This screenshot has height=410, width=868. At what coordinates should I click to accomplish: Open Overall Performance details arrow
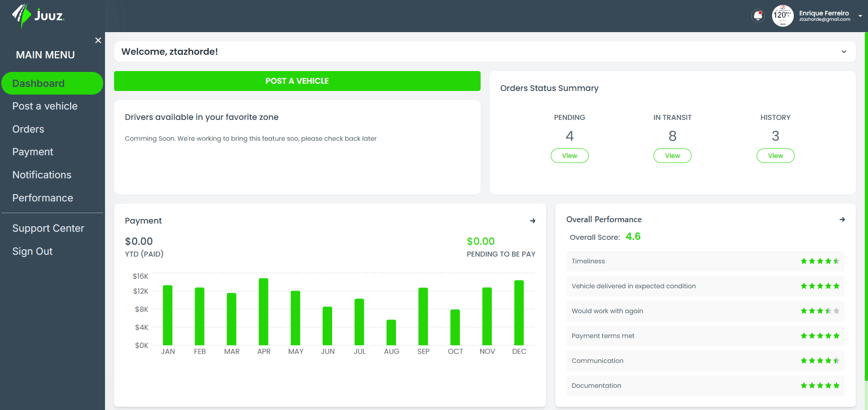click(842, 219)
